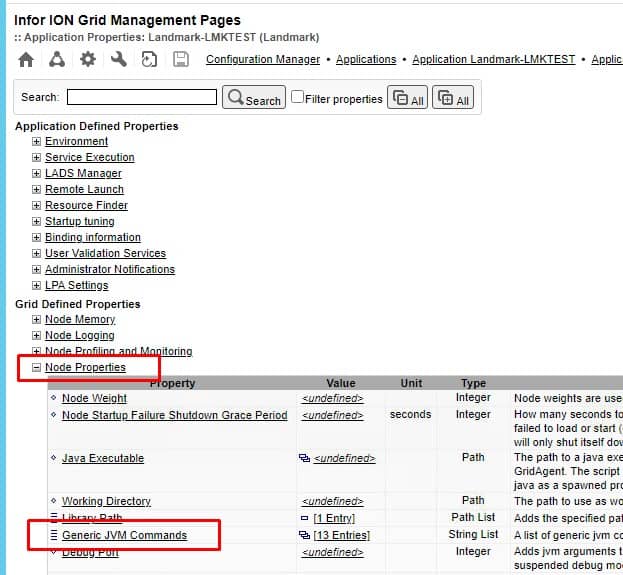Edit the undefined value of Working Directory
The height and width of the screenshot is (575, 623).
pyautogui.click(x=333, y=501)
